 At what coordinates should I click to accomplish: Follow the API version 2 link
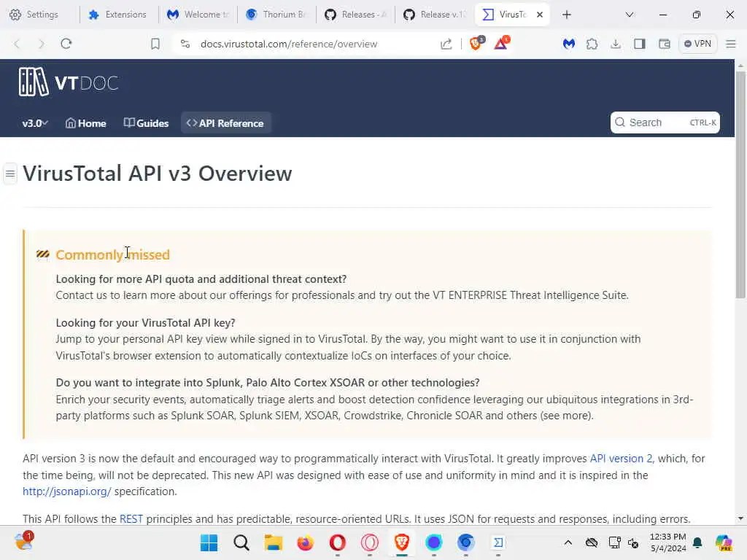pos(622,459)
